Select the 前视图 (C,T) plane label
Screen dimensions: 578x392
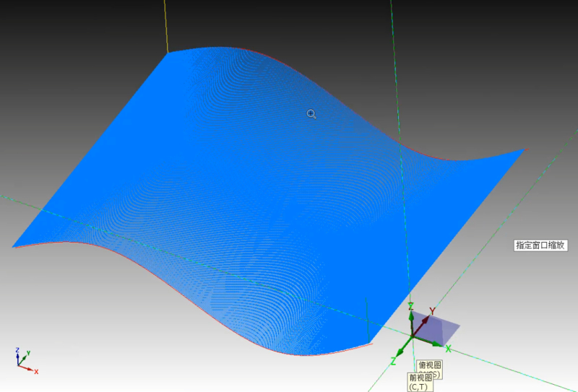420,382
